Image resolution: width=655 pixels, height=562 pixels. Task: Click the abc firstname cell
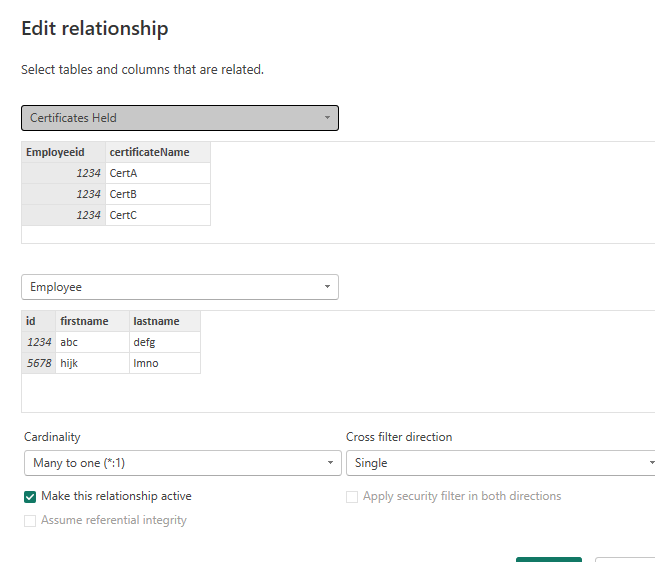(x=92, y=342)
